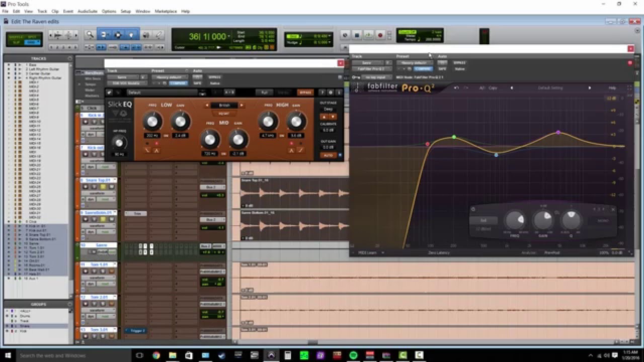Click the transport Play button

pyautogui.click(x=368, y=35)
